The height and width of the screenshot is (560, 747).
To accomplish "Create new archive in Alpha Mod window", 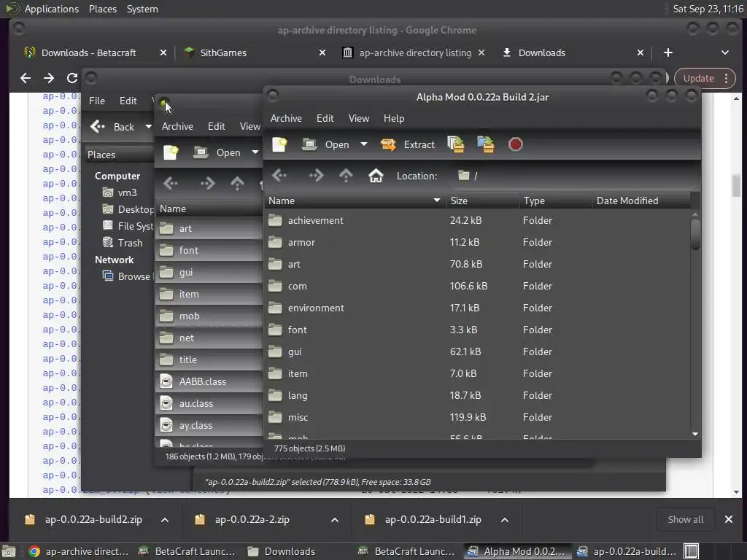I will pos(279,144).
